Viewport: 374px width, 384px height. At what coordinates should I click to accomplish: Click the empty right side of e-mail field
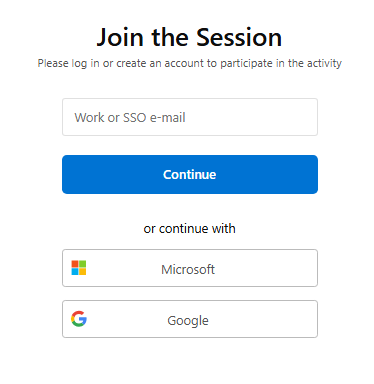253,117
